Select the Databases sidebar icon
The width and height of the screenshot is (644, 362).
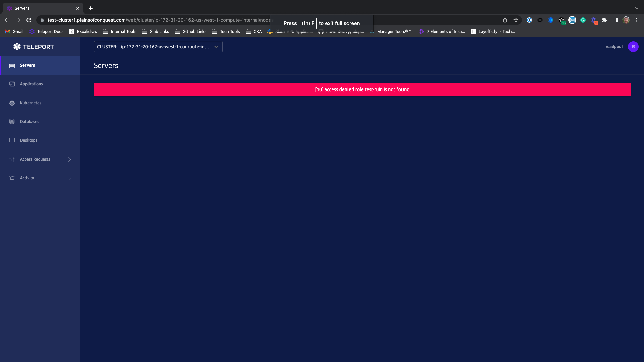pyautogui.click(x=12, y=121)
